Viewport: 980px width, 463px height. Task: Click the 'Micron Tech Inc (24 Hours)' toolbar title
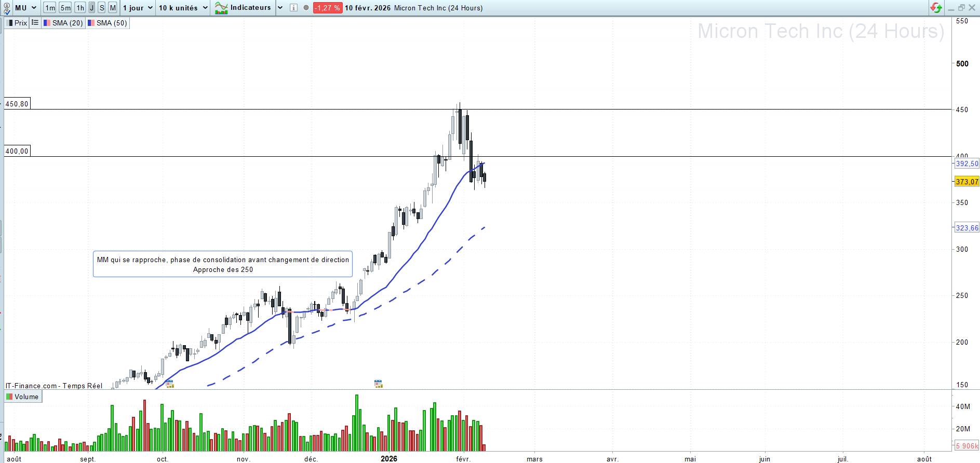click(x=438, y=8)
